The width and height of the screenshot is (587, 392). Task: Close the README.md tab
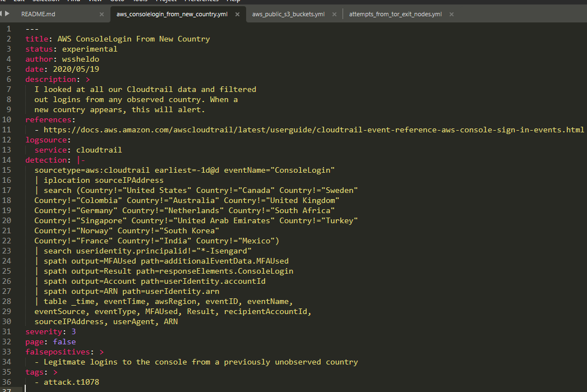(102, 14)
